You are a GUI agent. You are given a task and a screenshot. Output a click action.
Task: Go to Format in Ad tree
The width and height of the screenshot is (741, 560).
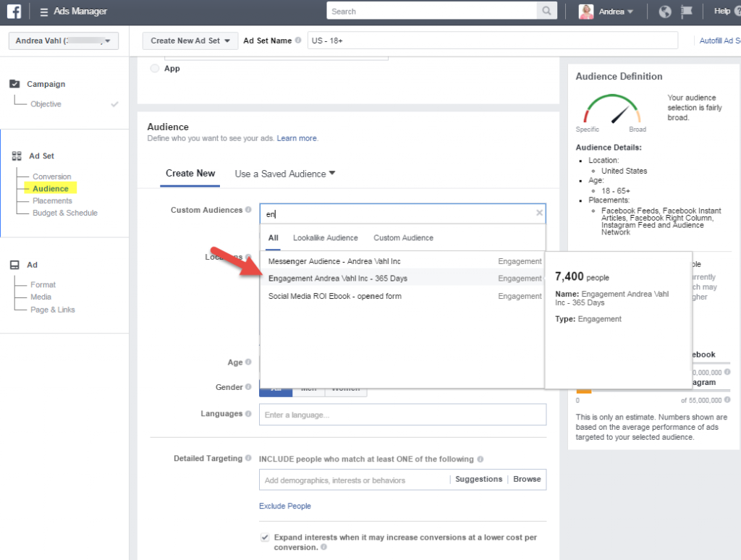pos(43,284)
